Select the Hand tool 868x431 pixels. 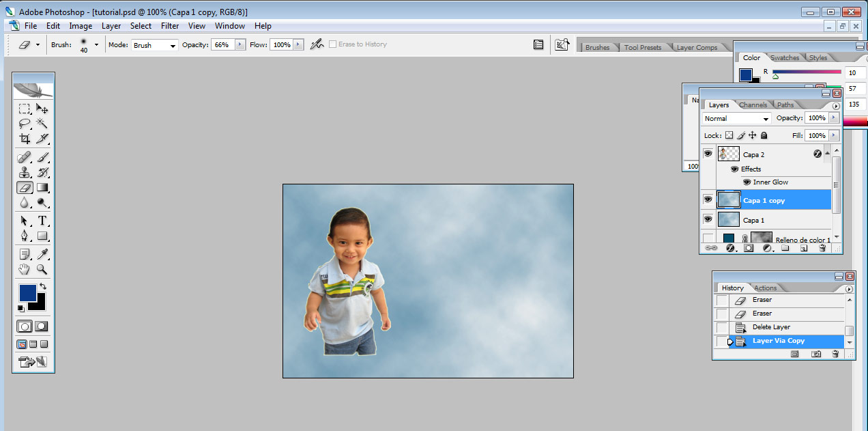(25, 269)
